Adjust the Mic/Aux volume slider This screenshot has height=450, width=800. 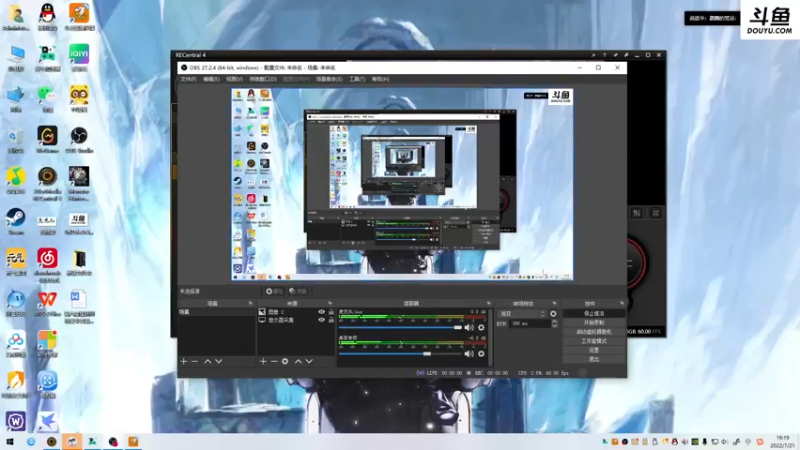(x=401, y=328)
